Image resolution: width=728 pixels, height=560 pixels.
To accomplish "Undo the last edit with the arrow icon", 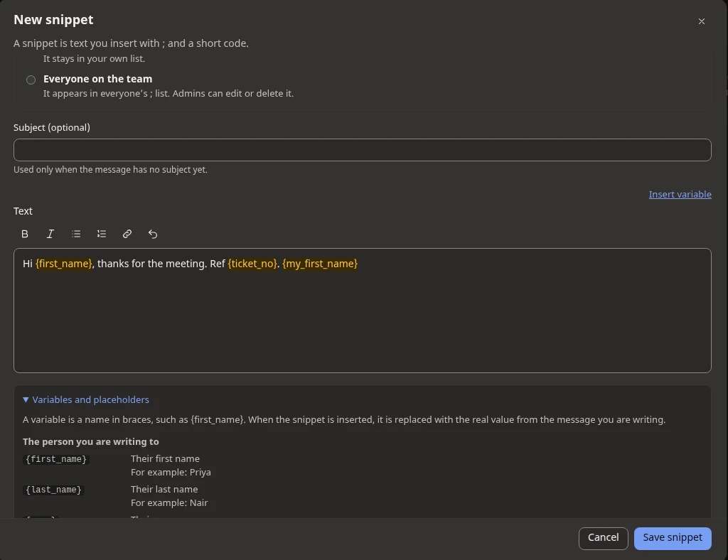I will (153, 234).
